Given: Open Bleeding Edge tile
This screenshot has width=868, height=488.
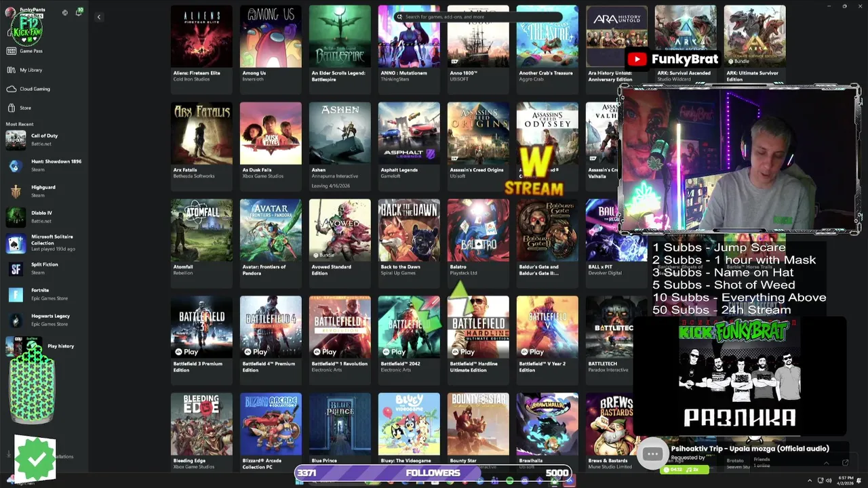Looking at the screenshot, I should (201, 431).
